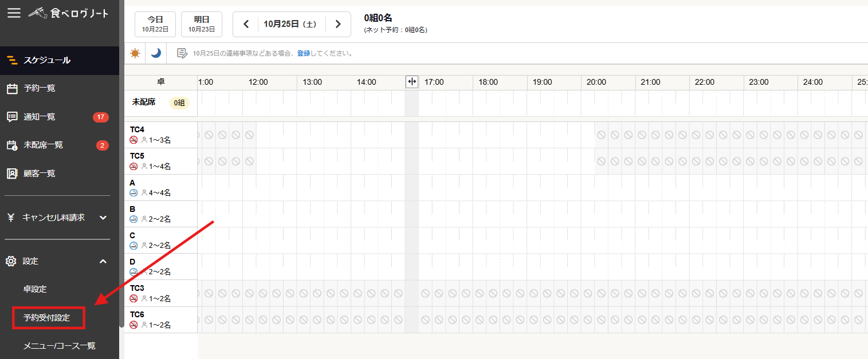Select the daytime sun icon
Screen dimensions: 868x359
(135, 53)
